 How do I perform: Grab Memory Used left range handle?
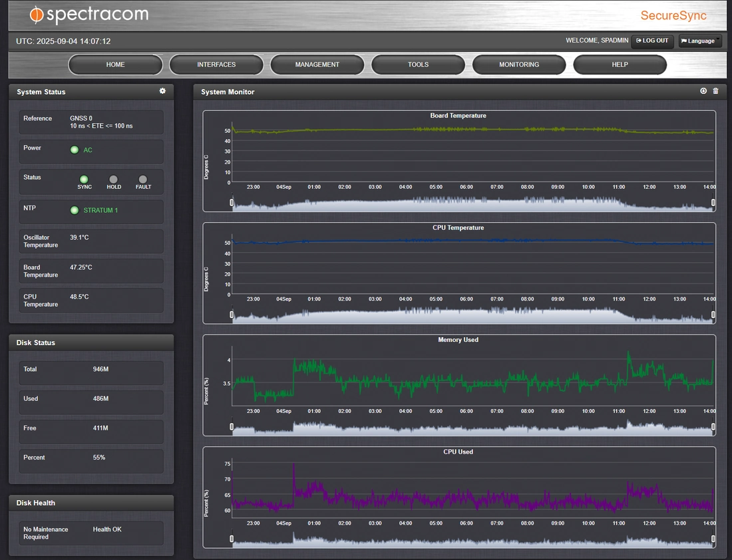tap(232, 426)
